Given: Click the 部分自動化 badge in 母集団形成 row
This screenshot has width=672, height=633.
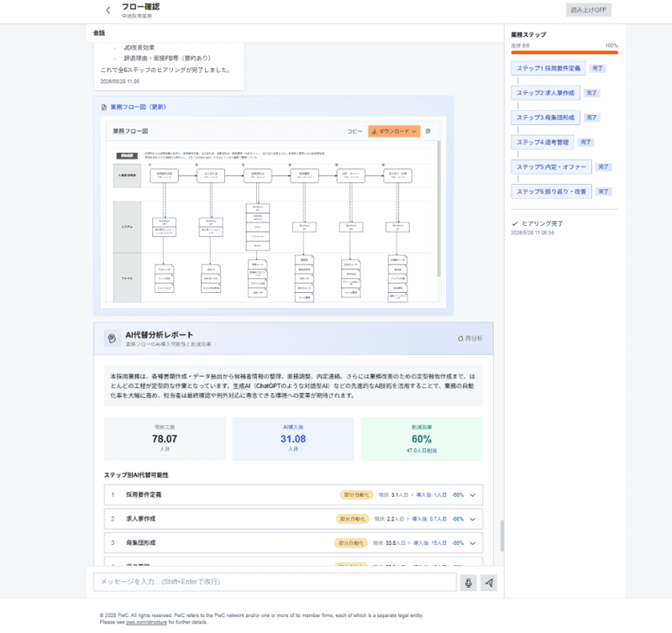Looking at the screenshot, I should coord(351,543).
